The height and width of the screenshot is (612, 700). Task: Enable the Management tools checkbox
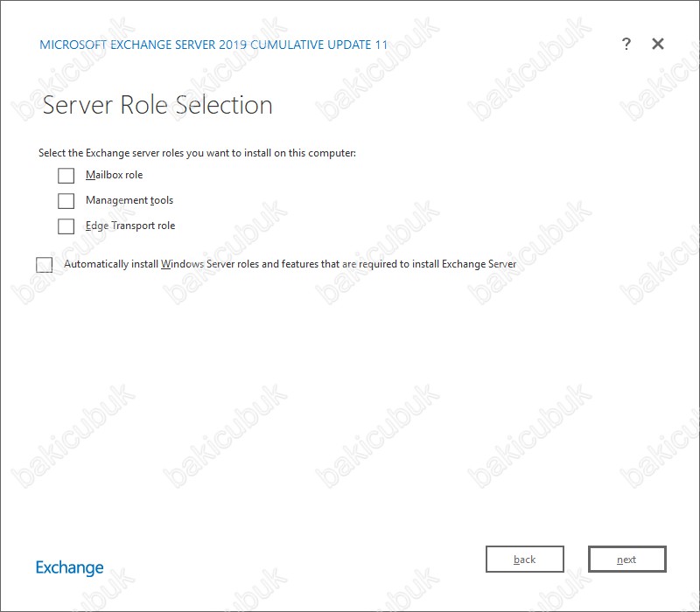tap(66, 201)
